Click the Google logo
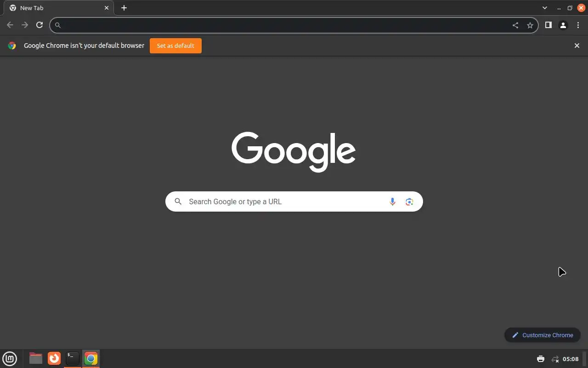This screenshot has height=368, width=588. (294, 152)
